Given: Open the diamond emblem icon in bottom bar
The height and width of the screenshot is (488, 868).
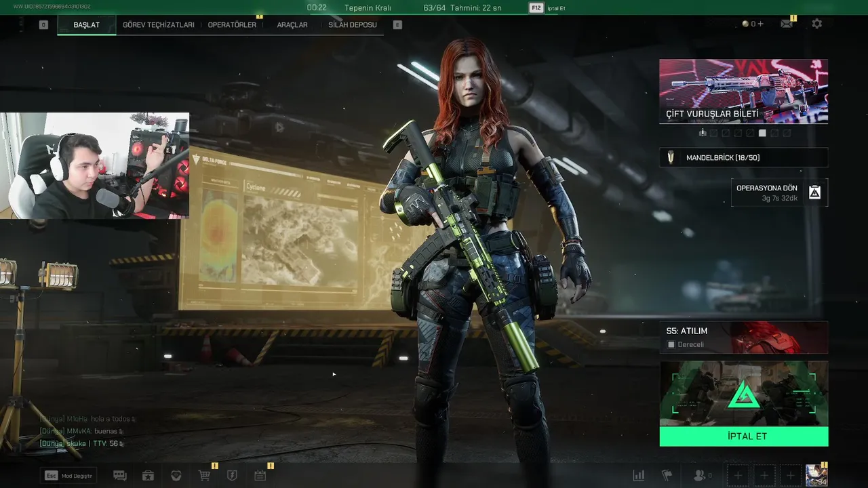Looking at the screenshot, I should pos(176,476).
